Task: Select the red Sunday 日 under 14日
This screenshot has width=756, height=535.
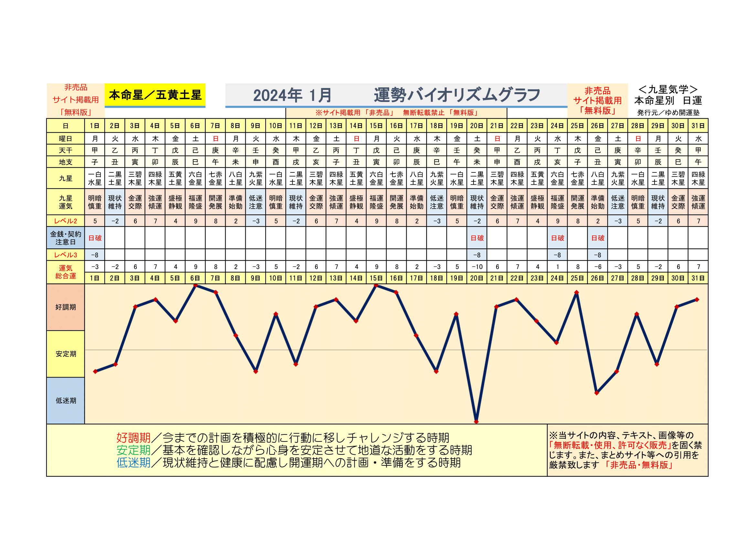Action: pyautogui.click(x=356, y=139)
